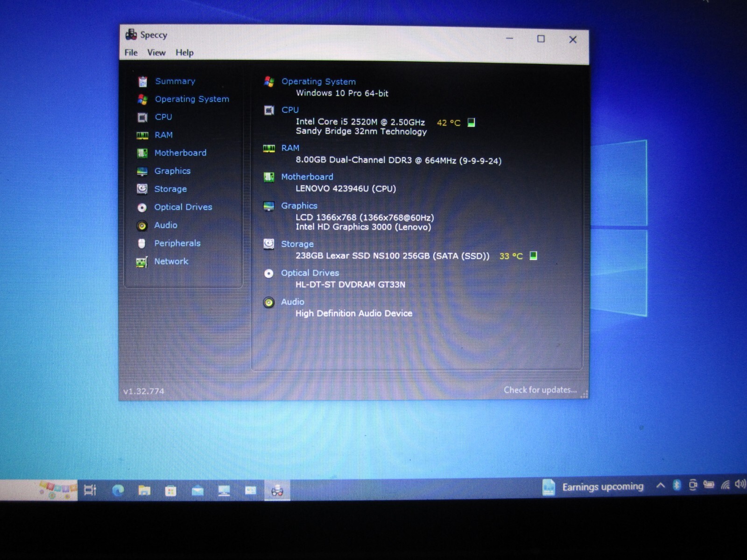Viewport: 747px width, 560px height.
Task: Click the v1.32.774 version label
Action: 144,391
